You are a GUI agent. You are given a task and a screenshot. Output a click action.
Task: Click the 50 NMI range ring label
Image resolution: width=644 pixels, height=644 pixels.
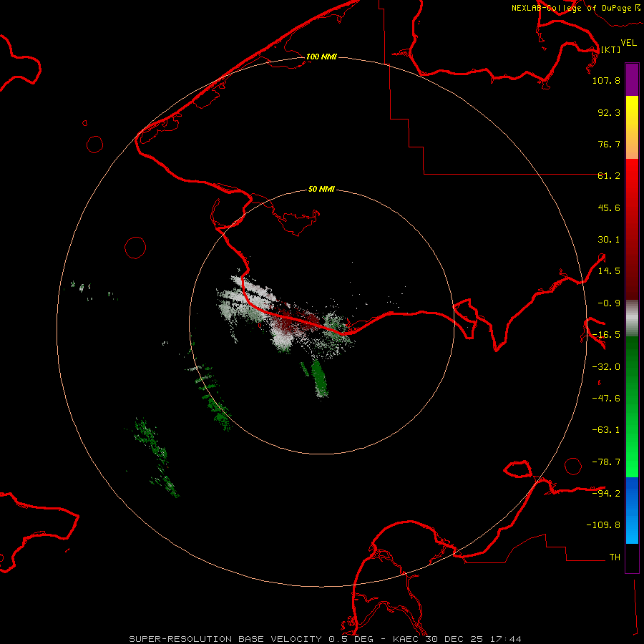click(321, 189)
